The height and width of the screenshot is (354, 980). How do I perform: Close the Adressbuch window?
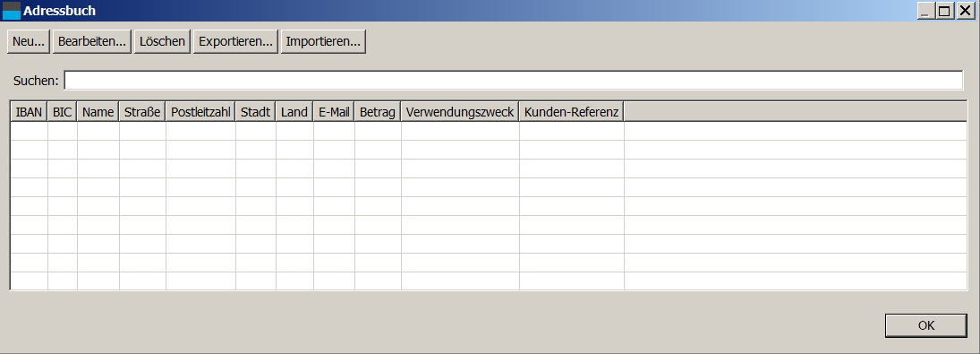[965, 11]
